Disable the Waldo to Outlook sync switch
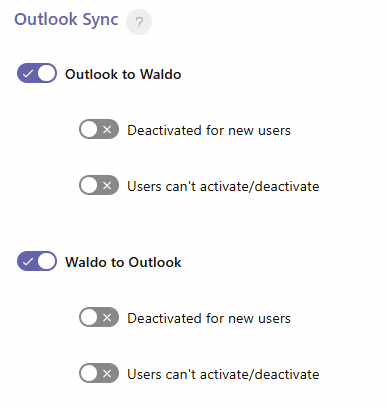Viewport: 387px width, 408px height. point(37,261)
